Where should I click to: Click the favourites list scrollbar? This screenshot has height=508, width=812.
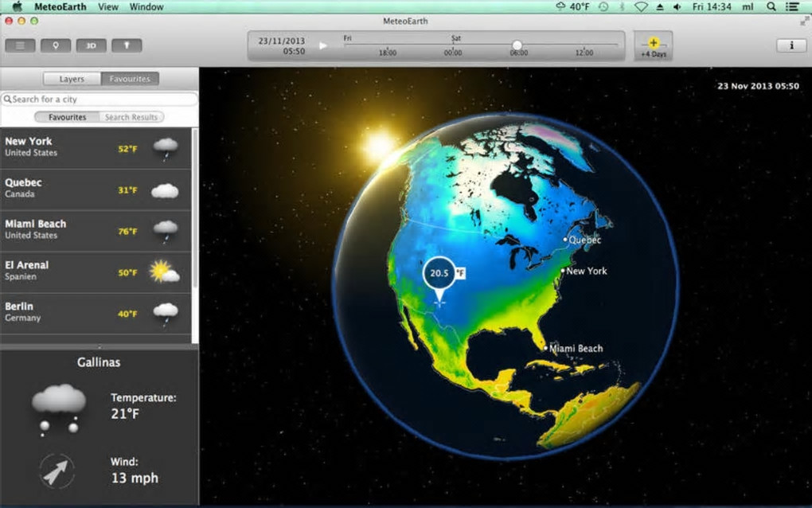[195, 207]
